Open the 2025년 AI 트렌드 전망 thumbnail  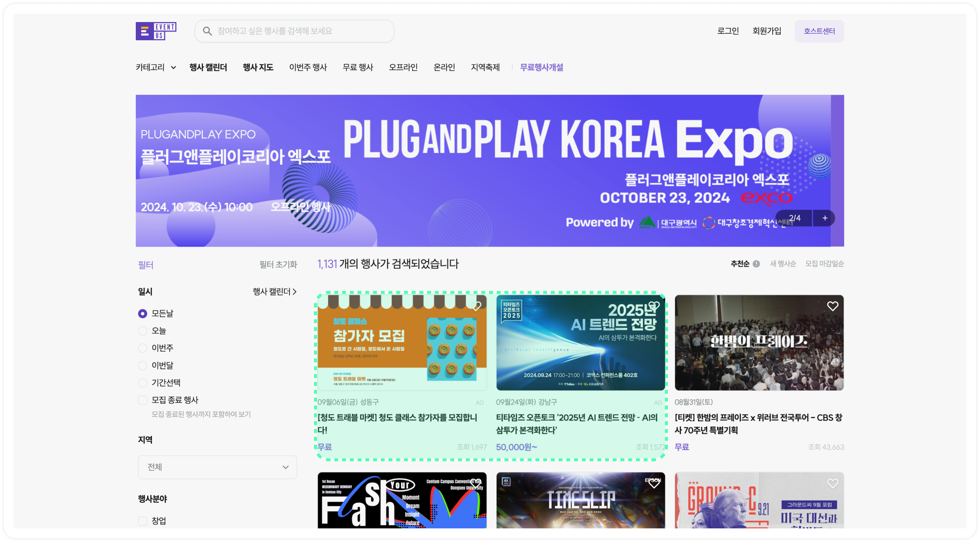(x=580, y=343)
